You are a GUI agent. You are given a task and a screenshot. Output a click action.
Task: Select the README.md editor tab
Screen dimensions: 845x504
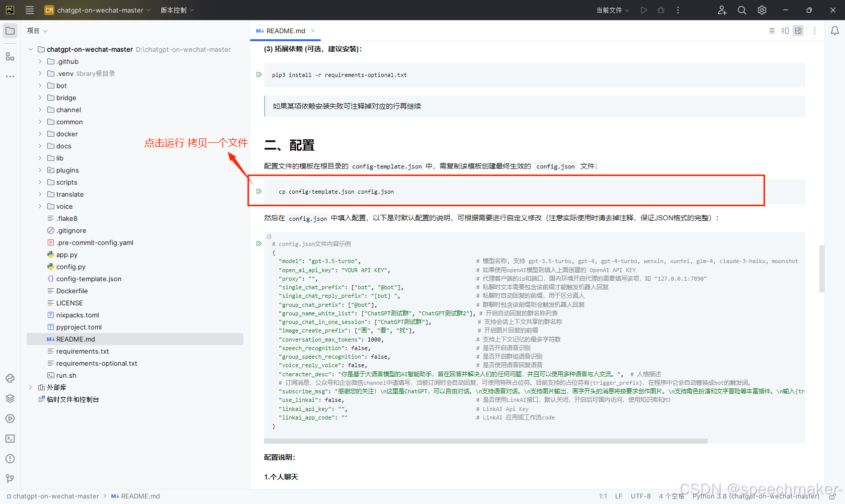pos(285,31)
